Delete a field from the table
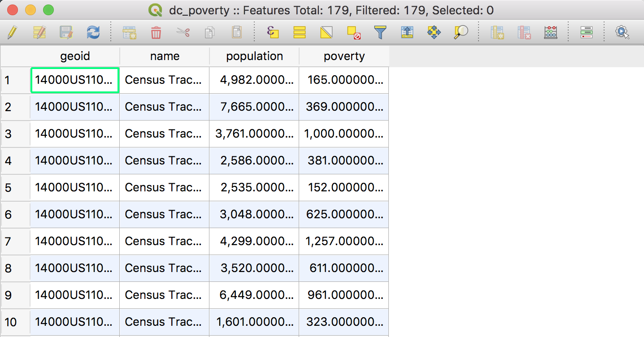The width and height of the screenshot is (644, 337). tap(524, 32)
